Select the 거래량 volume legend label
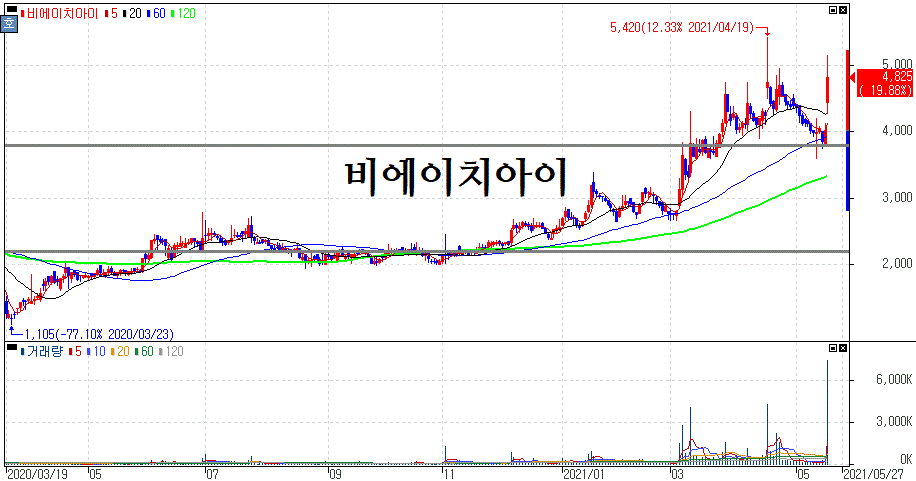 point(42,351)
